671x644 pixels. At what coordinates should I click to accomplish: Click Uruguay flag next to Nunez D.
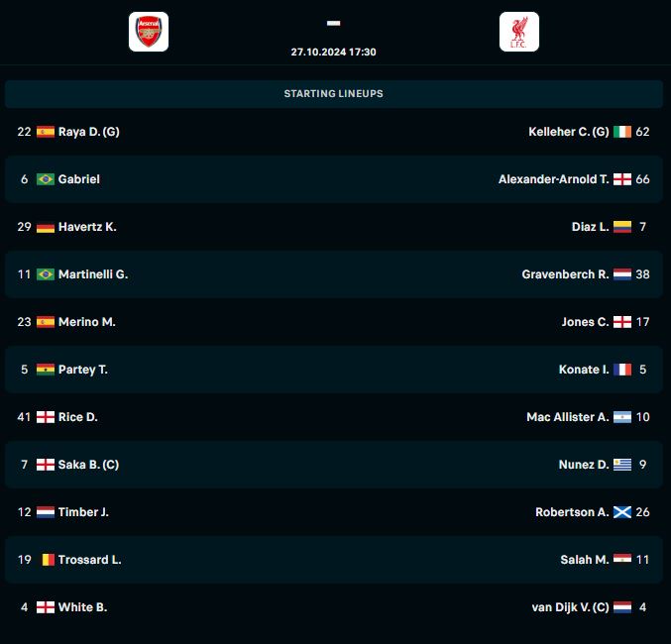coord(622,465)
